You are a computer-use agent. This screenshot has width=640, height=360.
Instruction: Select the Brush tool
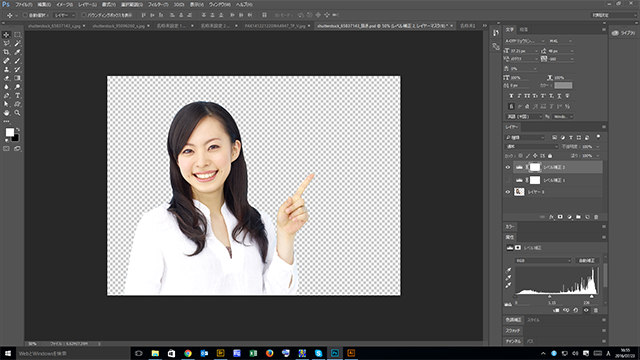tap(17, 61)
